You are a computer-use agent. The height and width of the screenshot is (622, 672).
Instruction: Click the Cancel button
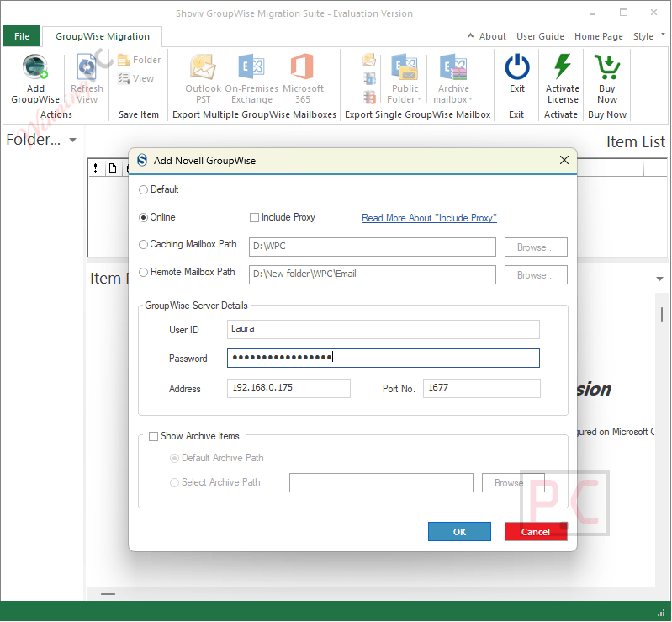pyautogui.click(x=536, y=532)
